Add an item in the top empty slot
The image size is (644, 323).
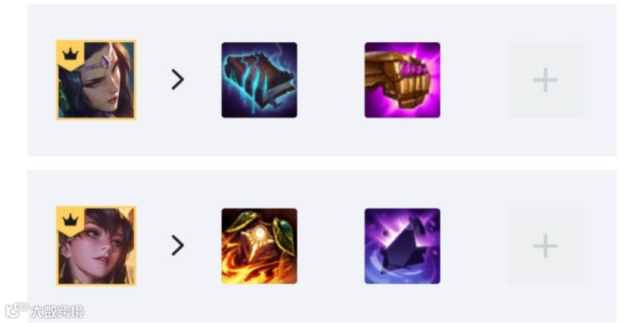tap(545, 80)
